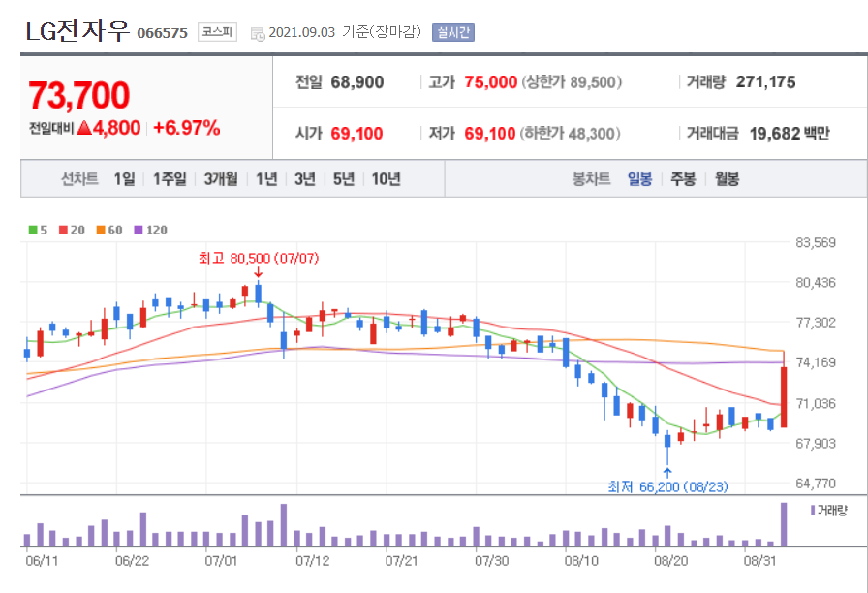
Task: Click the stock code 066575
Action: [162, 33]
